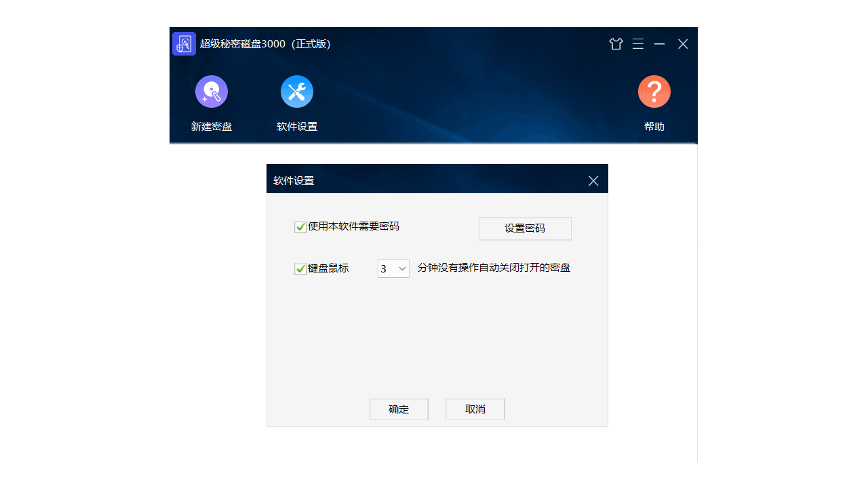The width and height of the screenshot is (868, 488).
Task: Click the dropdown chevron next to 3
Action: pyautogui.click(x=403, y=268)
